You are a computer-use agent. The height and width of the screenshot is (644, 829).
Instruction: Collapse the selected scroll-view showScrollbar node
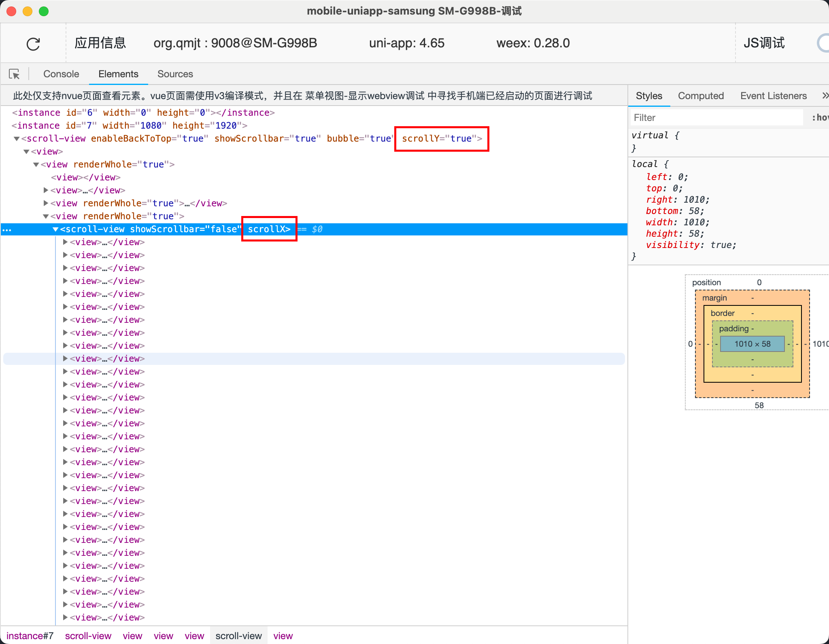point(55,229)
